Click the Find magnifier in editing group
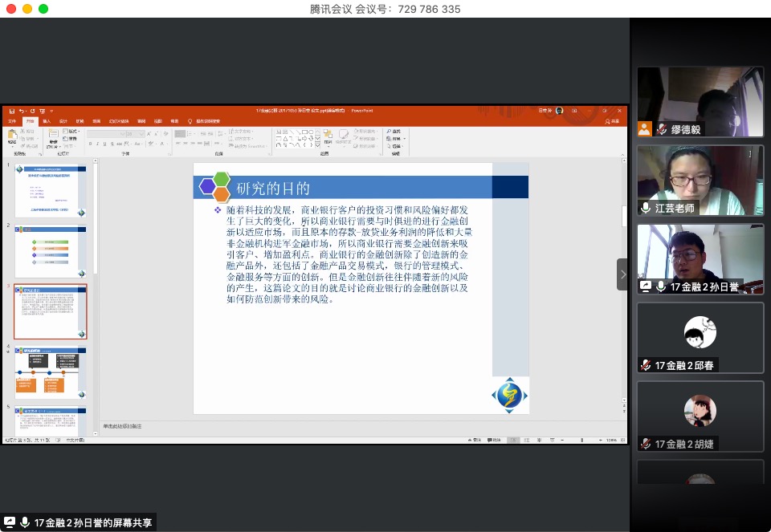Image resolution: width=771 pixels, height=532 pixels. click(388, 131)
